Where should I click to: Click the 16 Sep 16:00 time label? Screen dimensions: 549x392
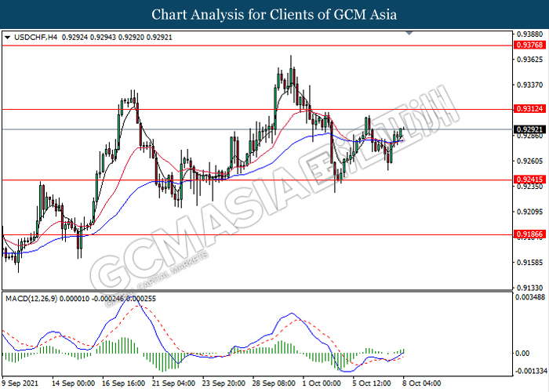pos(124,383)
